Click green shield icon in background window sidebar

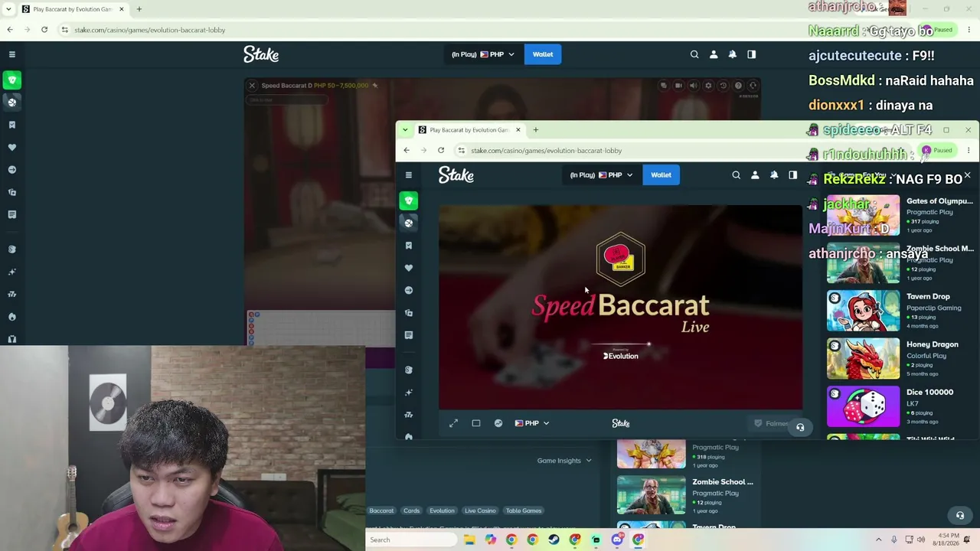tap(12, 80)
